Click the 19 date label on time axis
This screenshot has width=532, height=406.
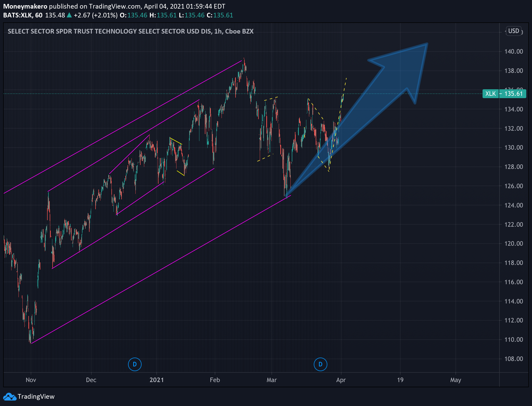pos(400,380)
